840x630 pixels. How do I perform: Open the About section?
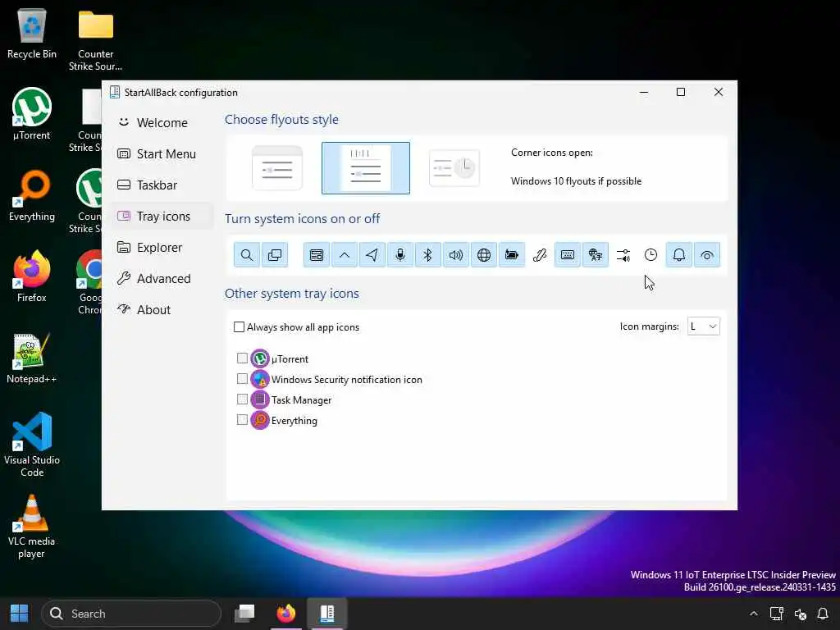coord(163,309)
